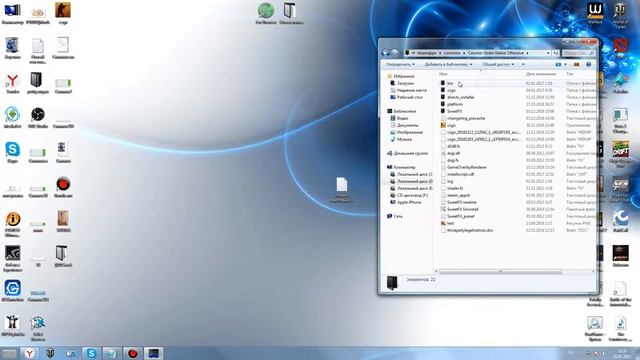Open the Упорядочить dropdown menu
The width and height of the screenshot is (640, 360).
pyautogui.click(x=400, y=64)
